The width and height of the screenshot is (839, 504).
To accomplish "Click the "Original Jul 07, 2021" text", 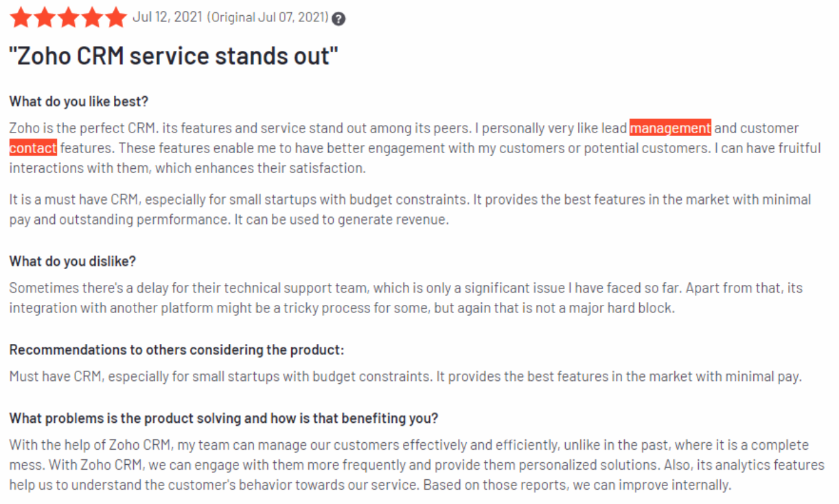I will (x=268, y=17).
